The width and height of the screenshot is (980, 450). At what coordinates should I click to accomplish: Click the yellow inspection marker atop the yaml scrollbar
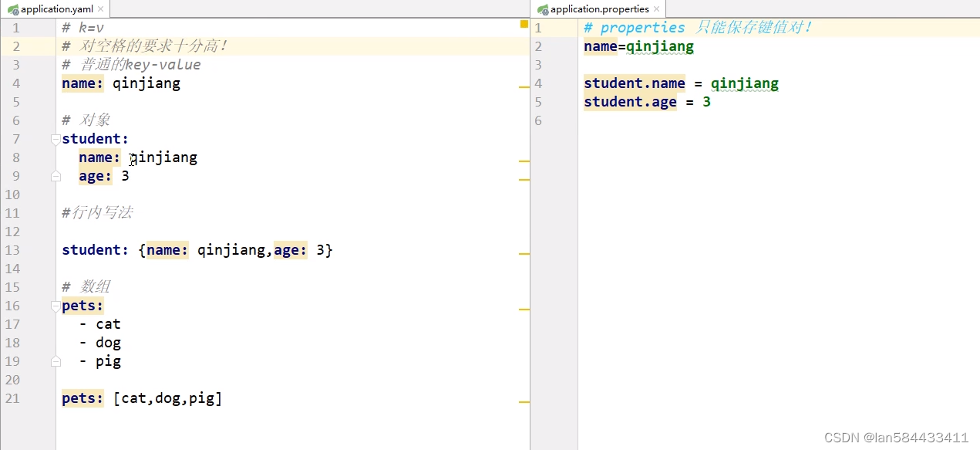[x=524, y=25]
